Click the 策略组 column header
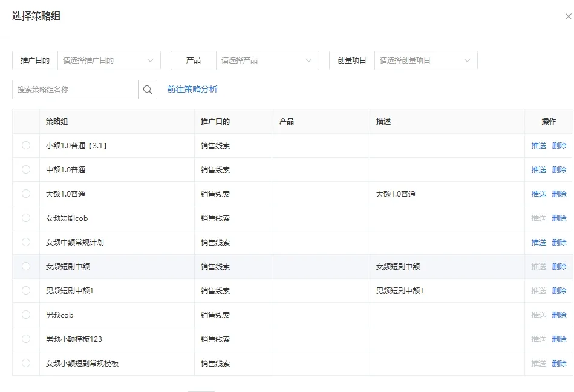574x392 pixels. [57, 122]
